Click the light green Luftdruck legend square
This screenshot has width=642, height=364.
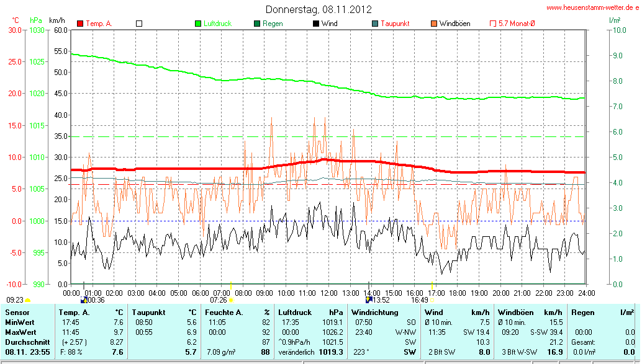(198, 24)
